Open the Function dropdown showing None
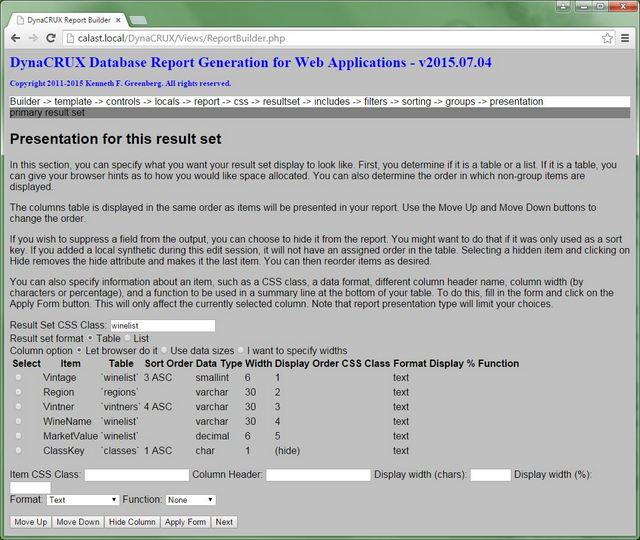 [x=191, y=500]
